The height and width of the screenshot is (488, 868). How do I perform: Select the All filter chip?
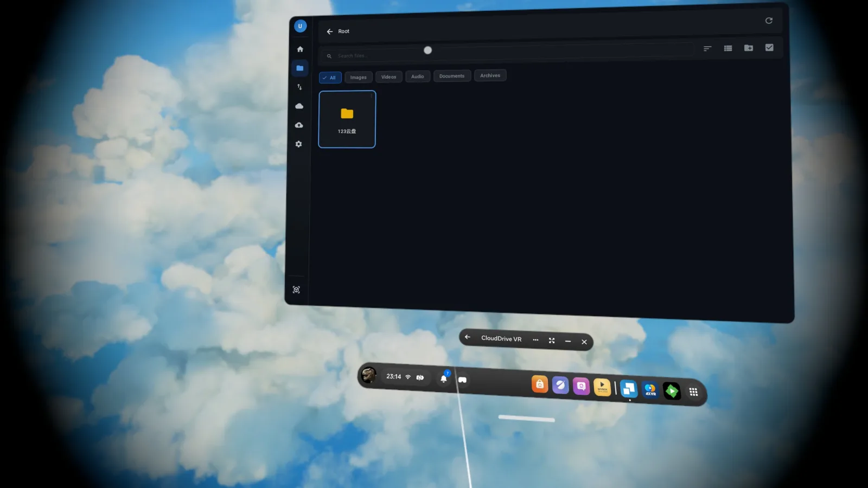pyautogui.click(x=330, y=78)
